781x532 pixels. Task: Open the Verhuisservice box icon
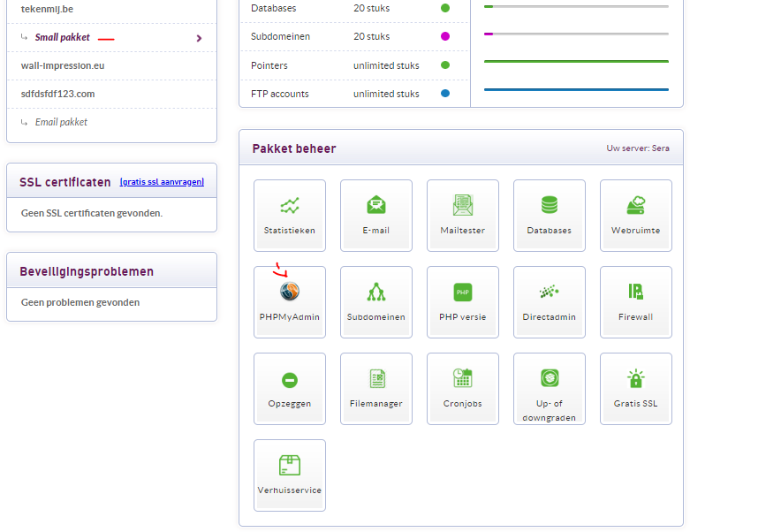pyautogui.click(x=290, y=466)
